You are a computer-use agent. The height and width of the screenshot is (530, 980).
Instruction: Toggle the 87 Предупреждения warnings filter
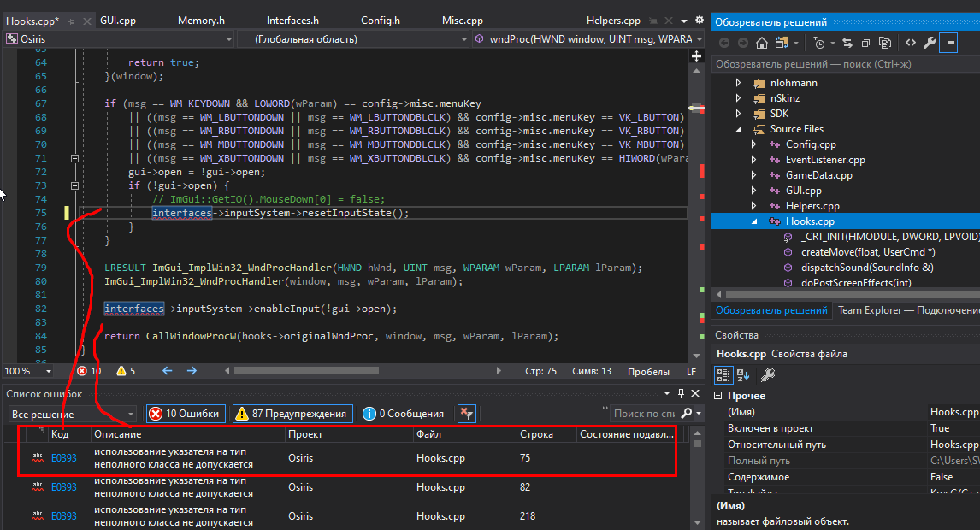292,414
